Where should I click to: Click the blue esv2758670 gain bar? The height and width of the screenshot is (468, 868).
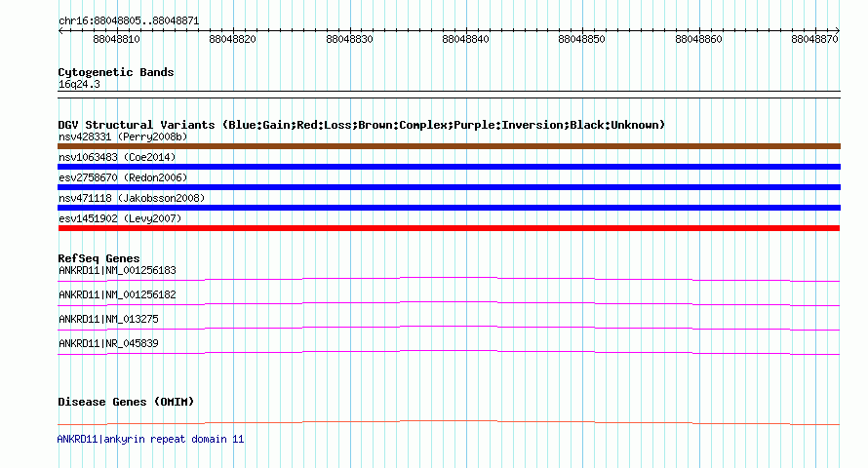pyautogui.click(x=449, y=187)
